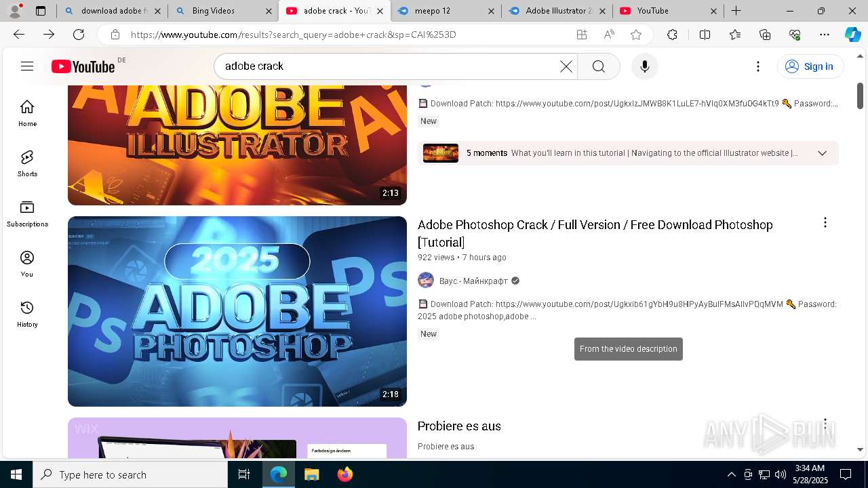Expand the 5 moments chevron

pyautogui.click(x=823, y=153)
